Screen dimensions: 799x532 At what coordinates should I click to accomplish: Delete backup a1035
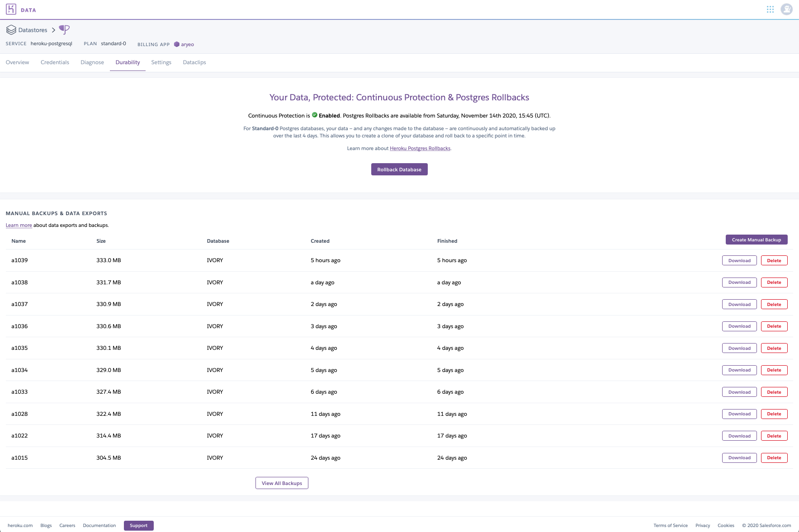774,348
